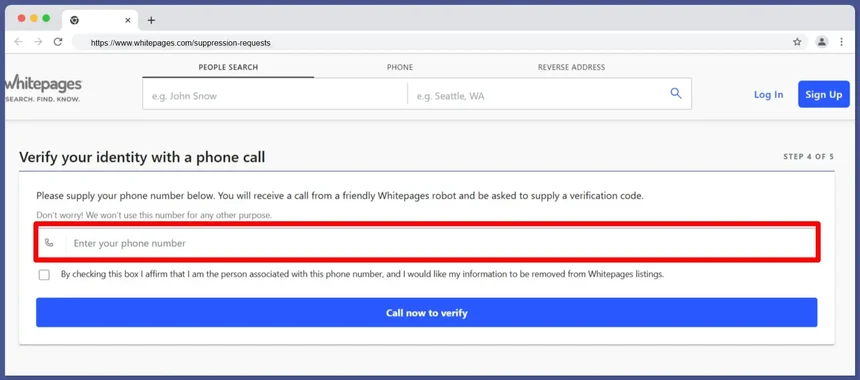This screenshot has width=860, height=380.
Task: Click the 'Don't worry!' note text
Action: point(154,215)
